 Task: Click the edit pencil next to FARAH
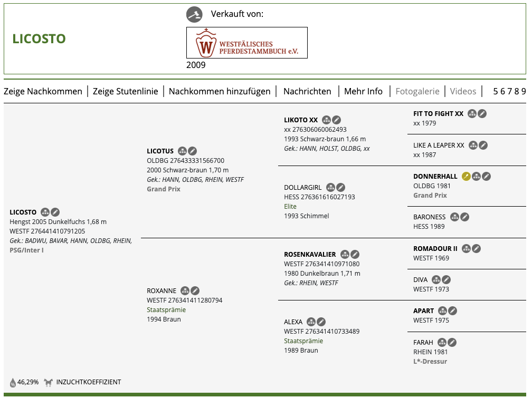pos(452,343)
